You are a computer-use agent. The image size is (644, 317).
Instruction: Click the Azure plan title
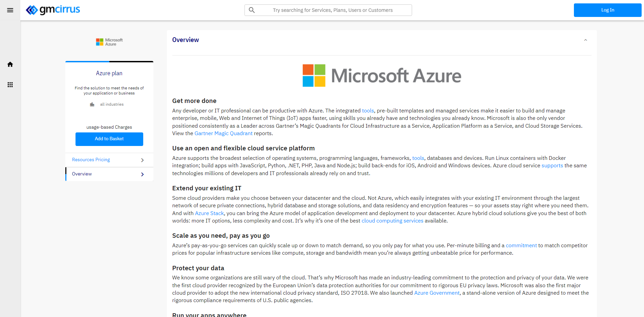pyautogui.click(x=109, y=73)
